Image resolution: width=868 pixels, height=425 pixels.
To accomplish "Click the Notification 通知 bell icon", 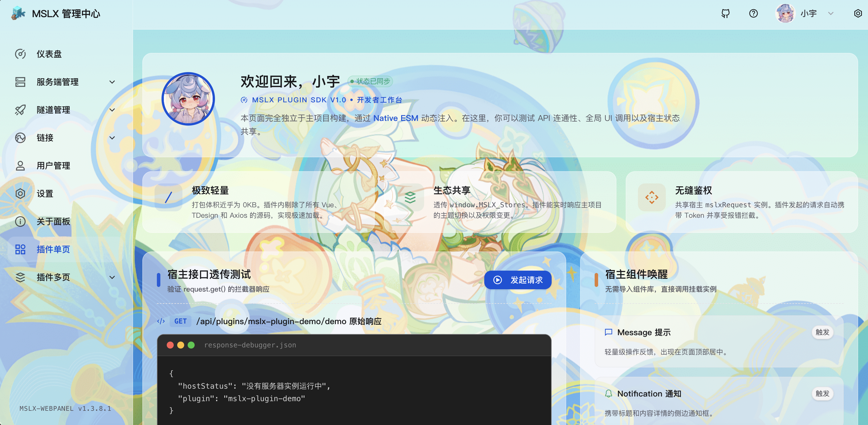I will click(609, 394).
